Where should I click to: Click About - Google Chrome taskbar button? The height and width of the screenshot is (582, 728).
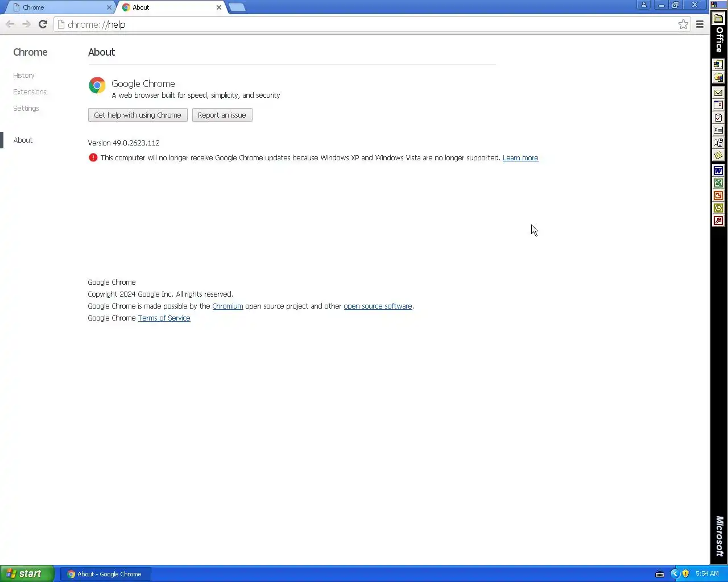[105, 574]
